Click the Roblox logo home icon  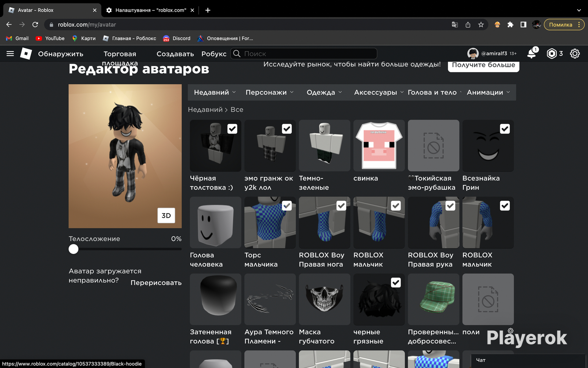pyautogui.click(x=26, y=54)
